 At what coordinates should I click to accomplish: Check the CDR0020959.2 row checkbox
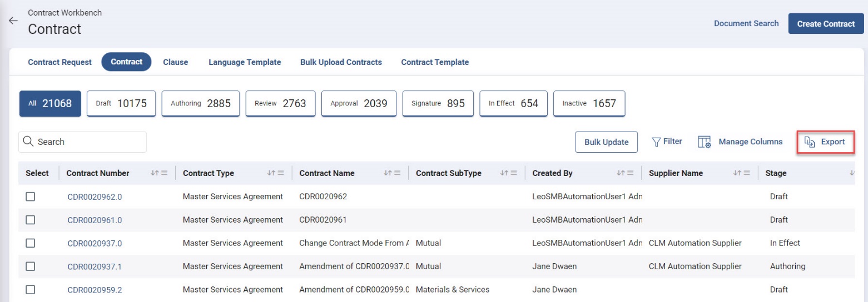[31, 289]
